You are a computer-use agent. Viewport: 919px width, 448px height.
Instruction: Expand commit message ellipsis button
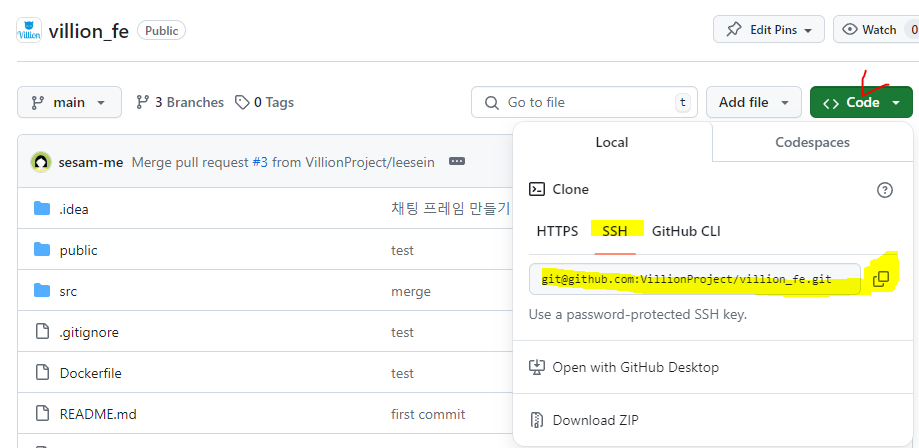coord(457,161)
